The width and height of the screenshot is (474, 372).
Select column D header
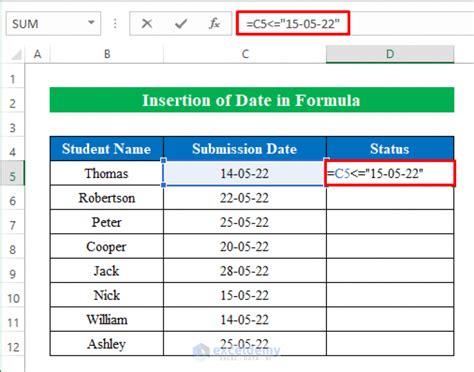point(390,54)
